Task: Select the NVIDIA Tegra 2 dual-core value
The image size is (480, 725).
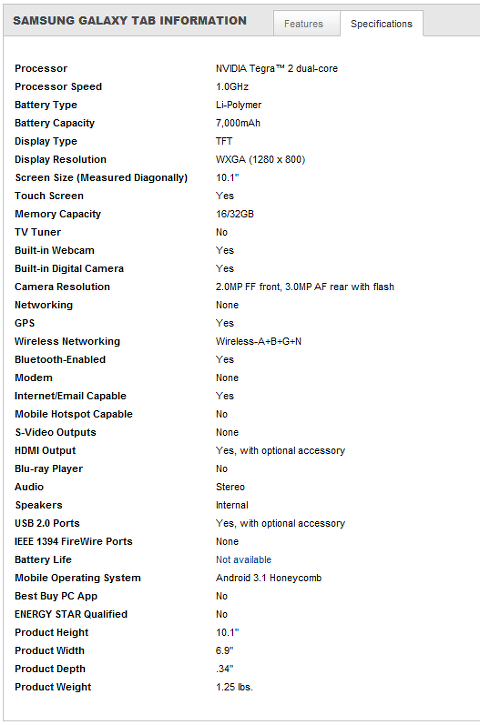Action: pyautogui.click(x=277, y=68)
